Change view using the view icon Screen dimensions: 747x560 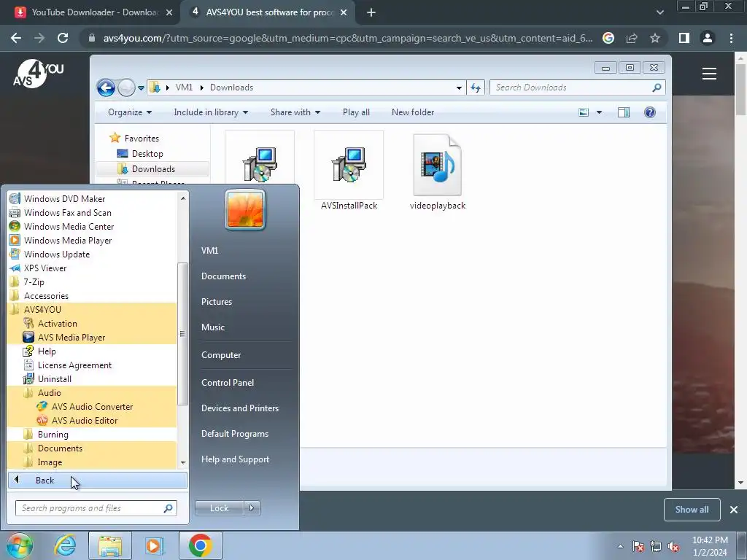point(584,112)
